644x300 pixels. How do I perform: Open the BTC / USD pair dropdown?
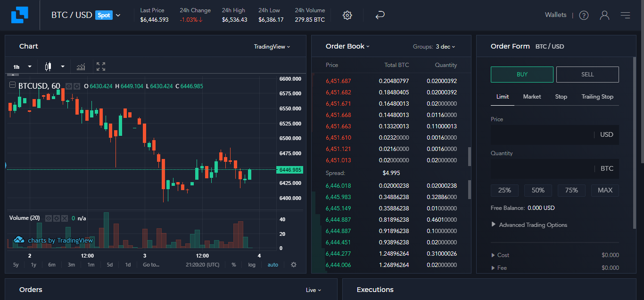tap(86, 15)
